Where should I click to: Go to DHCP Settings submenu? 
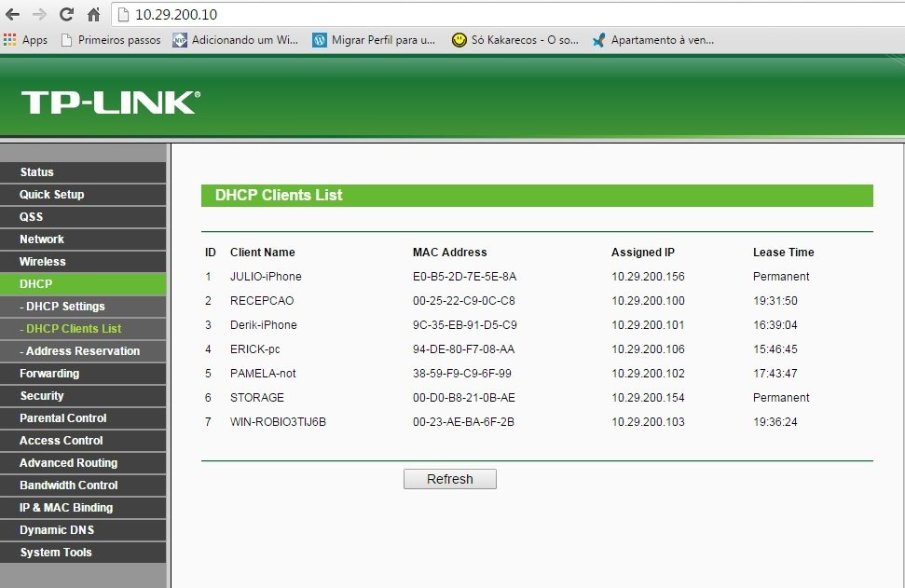pos(83,307)
